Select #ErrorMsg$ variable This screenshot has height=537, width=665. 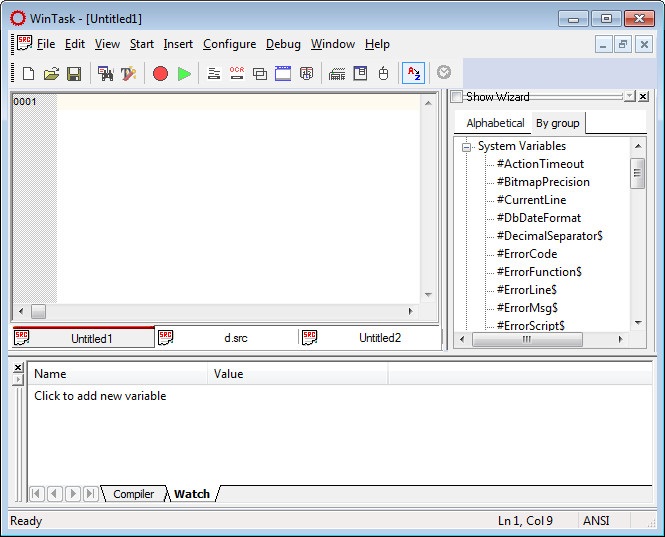pyautogui.click(x=527, y=308)
